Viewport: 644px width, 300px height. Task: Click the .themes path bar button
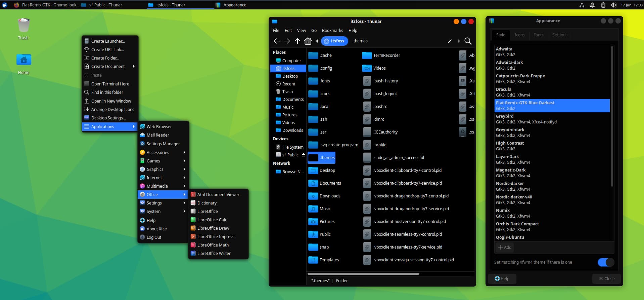tap(360, 41)
